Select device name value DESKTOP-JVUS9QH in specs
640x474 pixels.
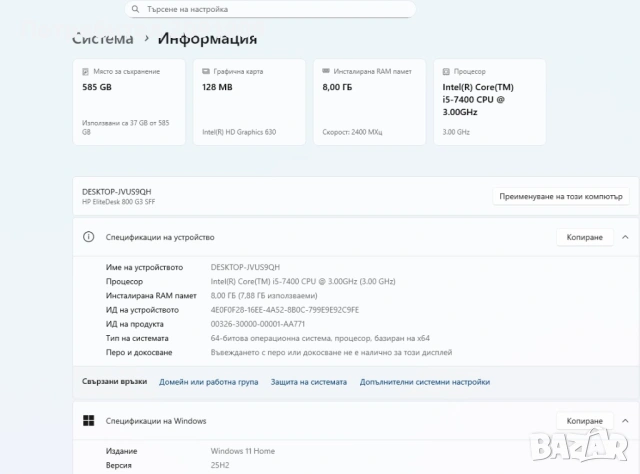tap(245, 267)
